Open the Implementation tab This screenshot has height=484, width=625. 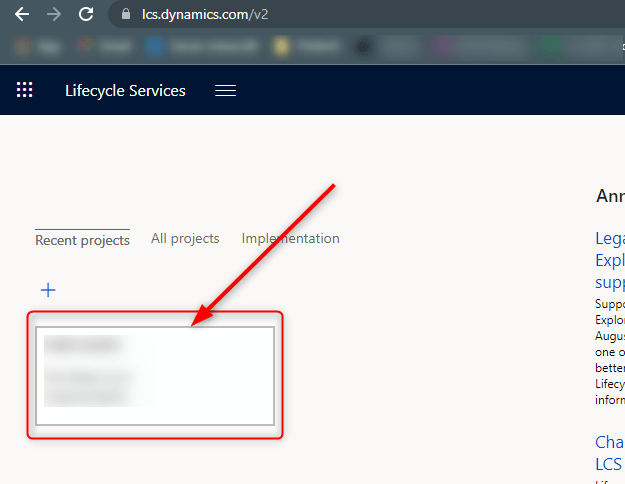point(290,238)
